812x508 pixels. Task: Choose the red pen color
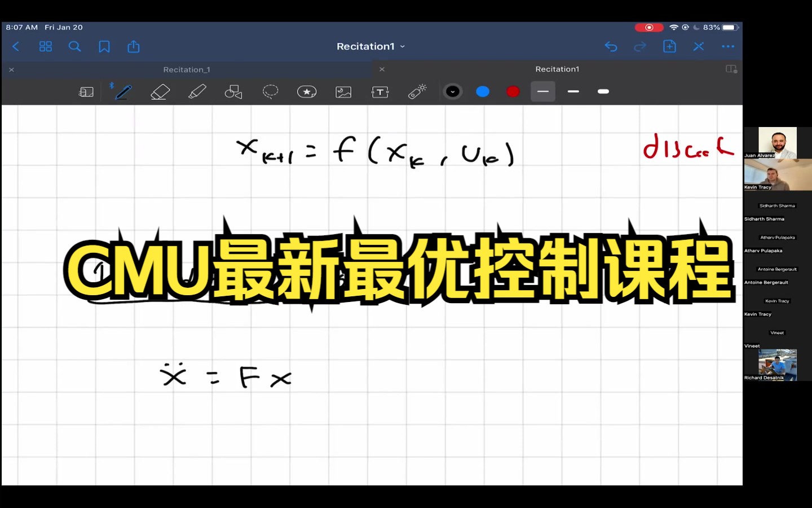click(x=513, y=91)
